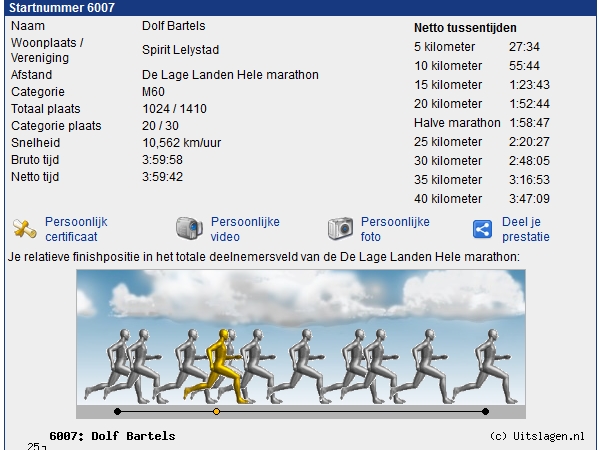600x450 pixels.
Task: Click De Lage Landen Hele marathon distance value
Action: pyautogui.click(x=230, y=75)
